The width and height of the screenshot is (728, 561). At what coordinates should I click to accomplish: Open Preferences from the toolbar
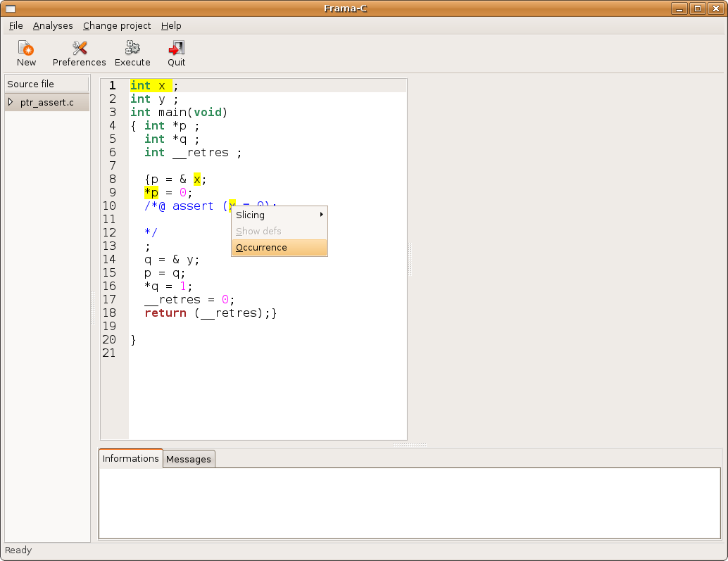click(79, 49)
